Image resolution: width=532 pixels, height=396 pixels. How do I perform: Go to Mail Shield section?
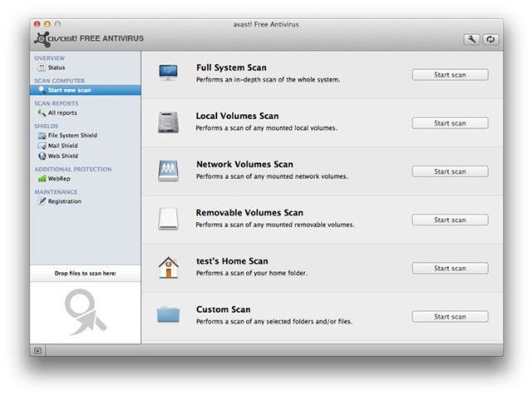tap(62, 146)
